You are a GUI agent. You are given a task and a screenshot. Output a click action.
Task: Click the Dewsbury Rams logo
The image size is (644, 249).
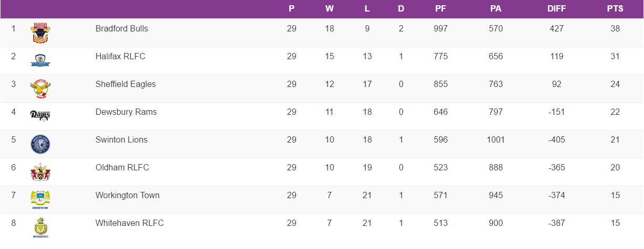point(40,115)
